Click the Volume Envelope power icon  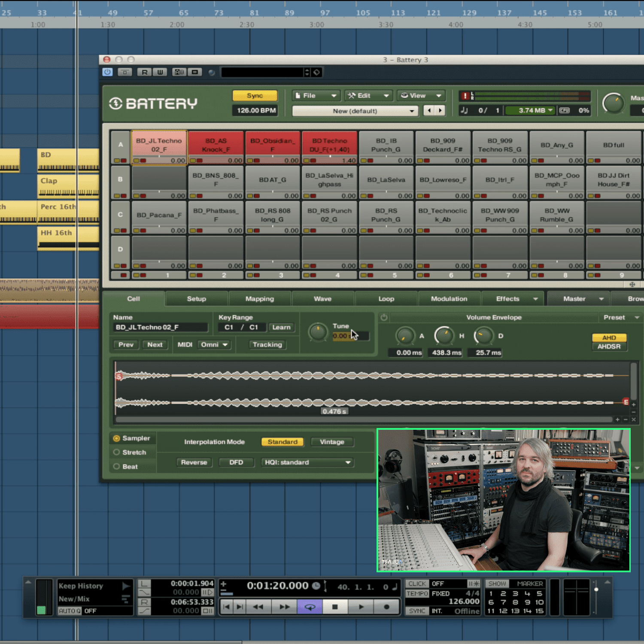tap(384, 317)
